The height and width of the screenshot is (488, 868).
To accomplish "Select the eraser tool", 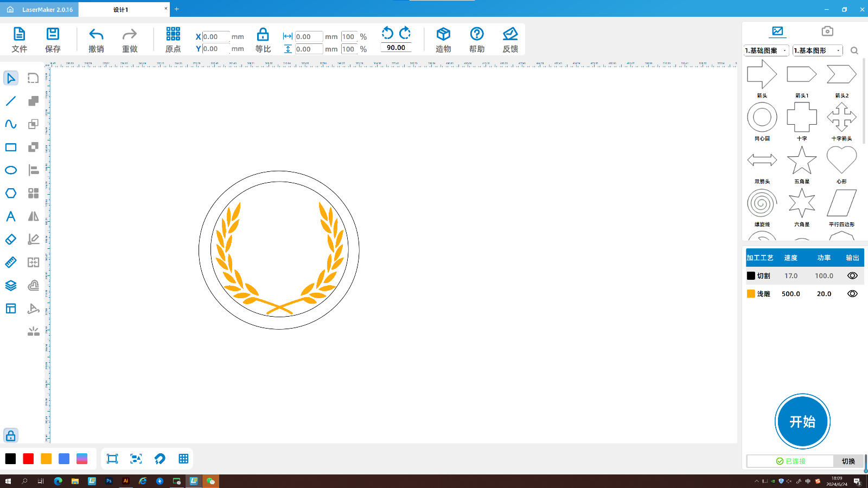I will coord(11,239).
